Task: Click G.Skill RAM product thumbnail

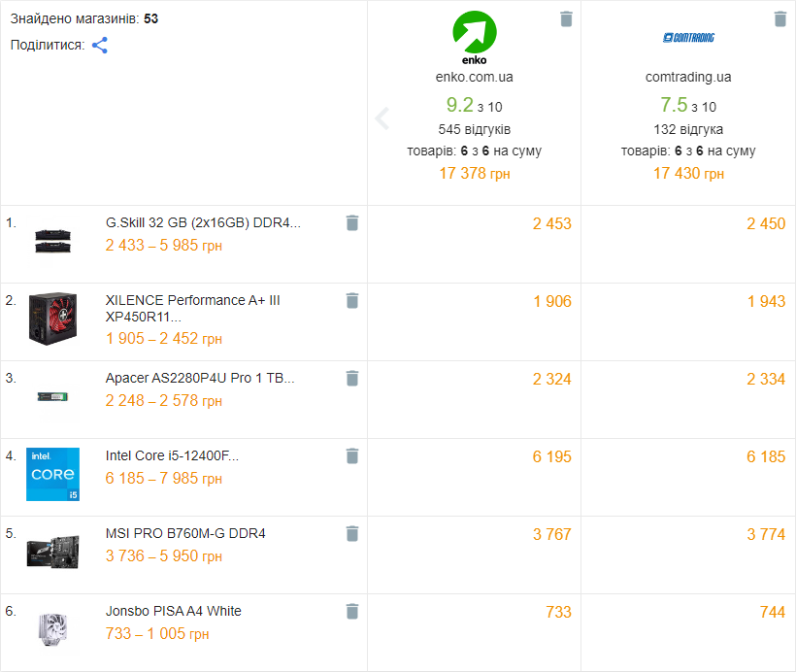Action: click(x=52, y=241)
